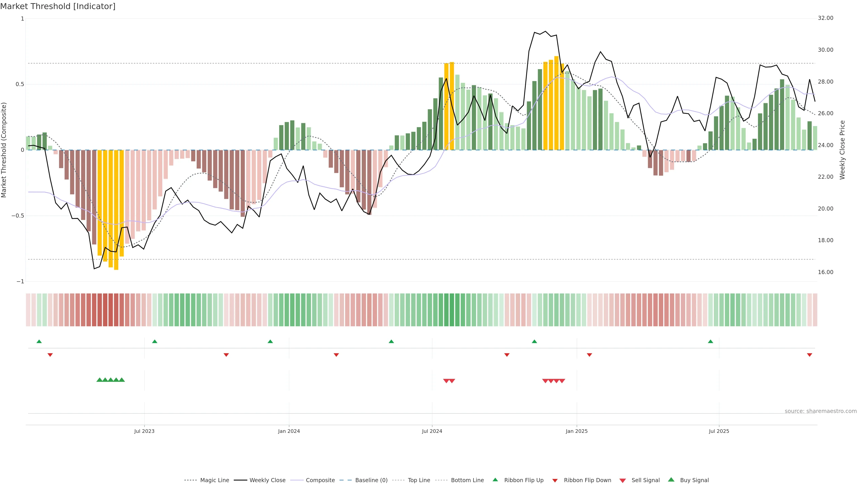Click the Baseline (0) legend label
The image size is (868, 488).
[371, 480]
